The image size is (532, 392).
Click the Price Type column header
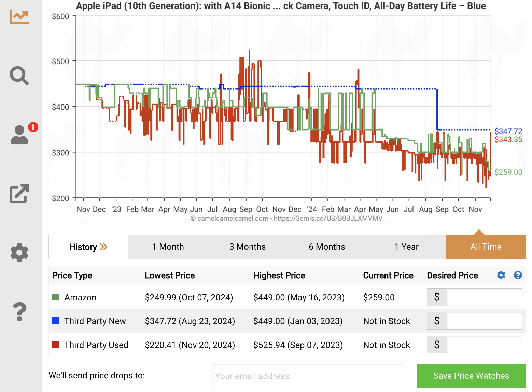pyautogui.click(x=72, y=275)
